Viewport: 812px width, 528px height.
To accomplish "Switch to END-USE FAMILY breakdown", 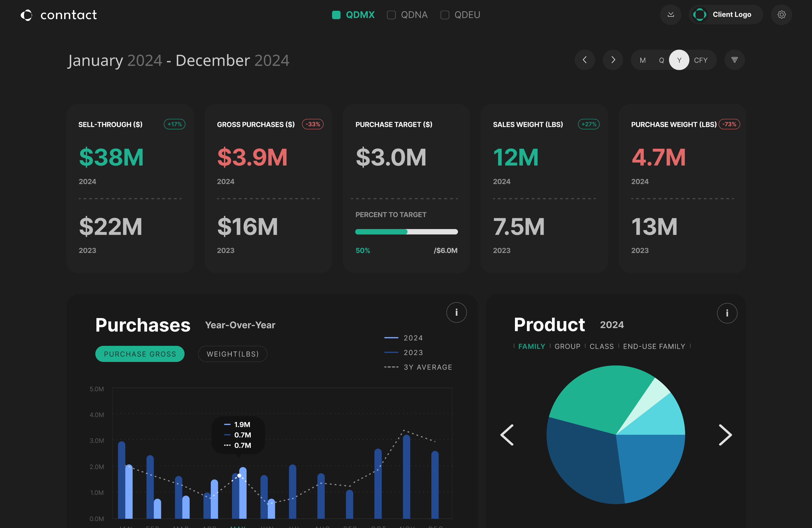I will click(653, 346).
